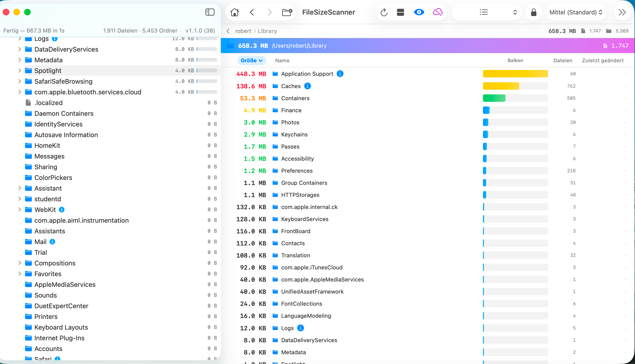Sort by the Dateien column header
This screenshot has height=364, width=635.
(563, 60)
